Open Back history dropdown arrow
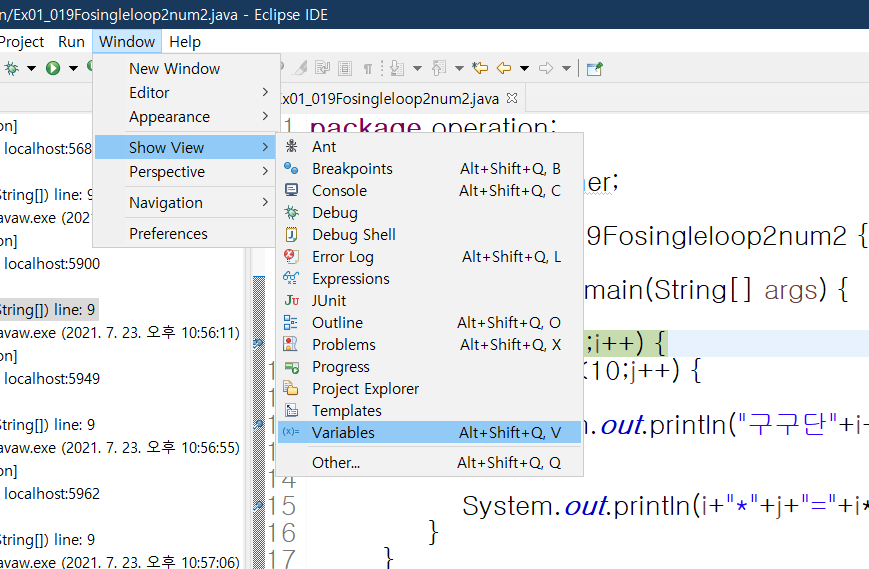This screenshot has height=569, width=869. click(524, 69)
